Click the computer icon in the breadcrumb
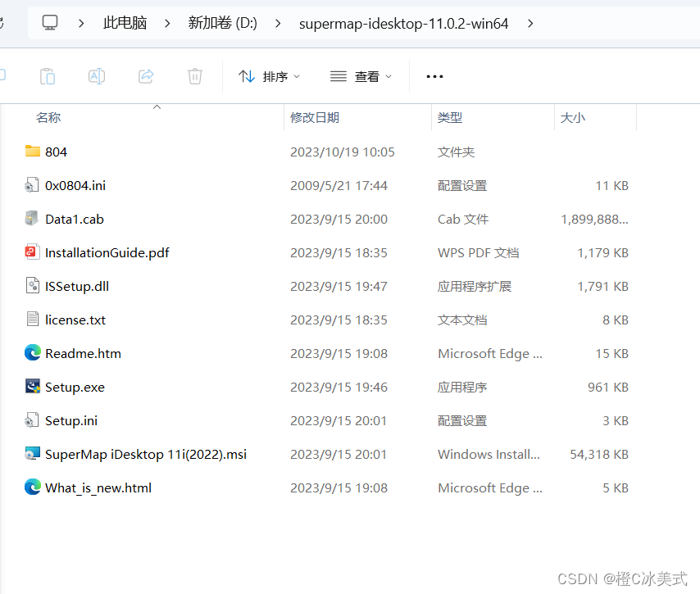This screenshot has width=700, height=594. [x=49, y=24]
